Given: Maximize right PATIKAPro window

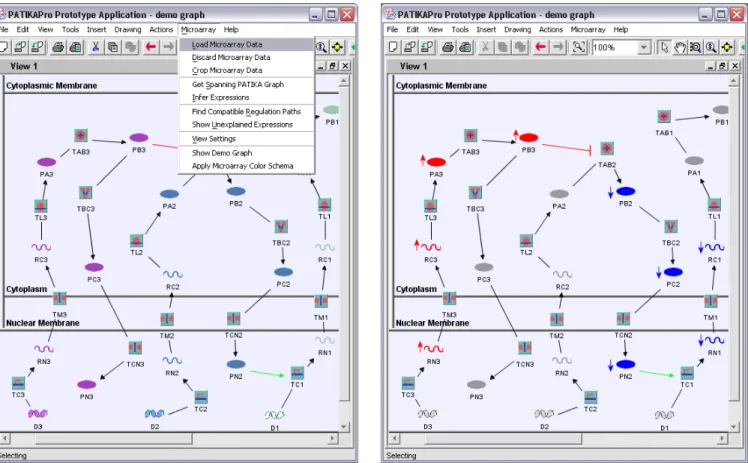Looking at the screenshot, I should 721,14.
